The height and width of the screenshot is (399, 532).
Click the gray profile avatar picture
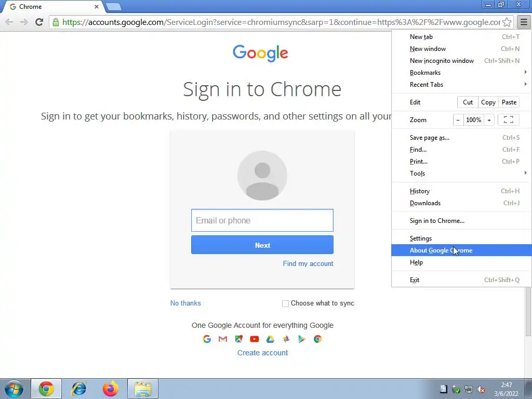pos(262,176)
